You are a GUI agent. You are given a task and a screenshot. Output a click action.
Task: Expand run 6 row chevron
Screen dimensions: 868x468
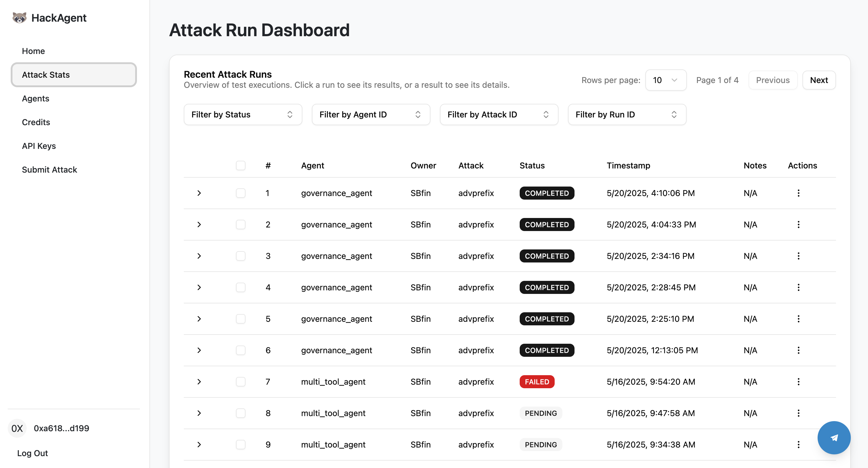[199, 350]
